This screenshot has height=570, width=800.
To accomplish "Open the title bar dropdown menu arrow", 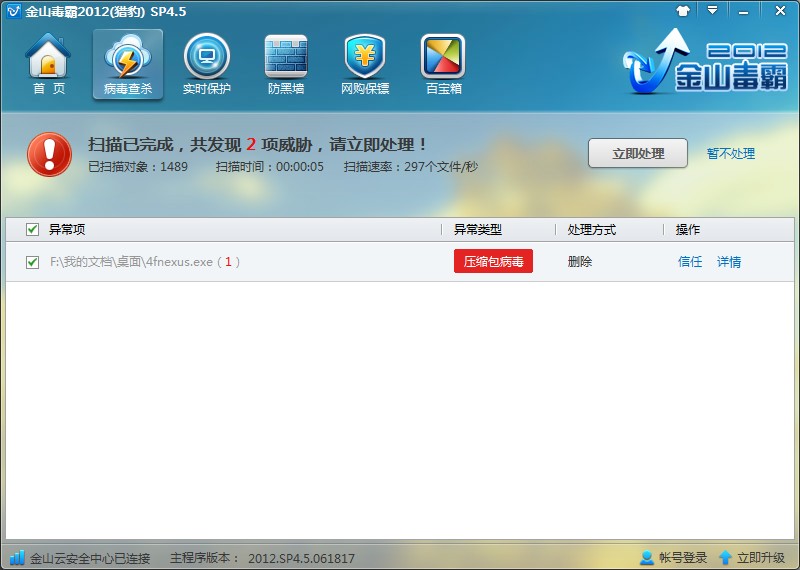I will 712,10.
